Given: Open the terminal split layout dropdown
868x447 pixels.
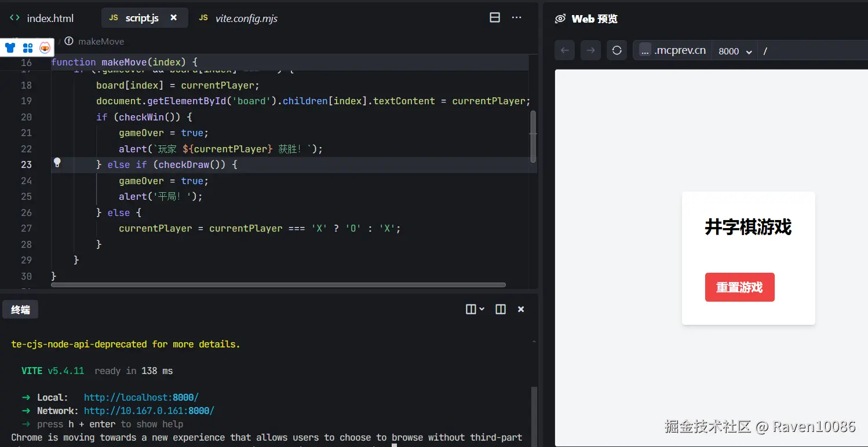Looking at the screenshot, I should [x=475, y=309].
